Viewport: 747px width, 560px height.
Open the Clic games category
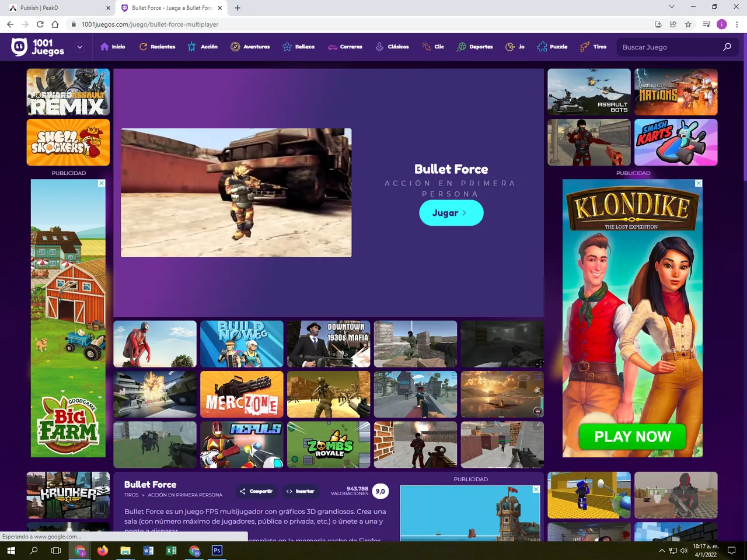[x=433, y=47]
